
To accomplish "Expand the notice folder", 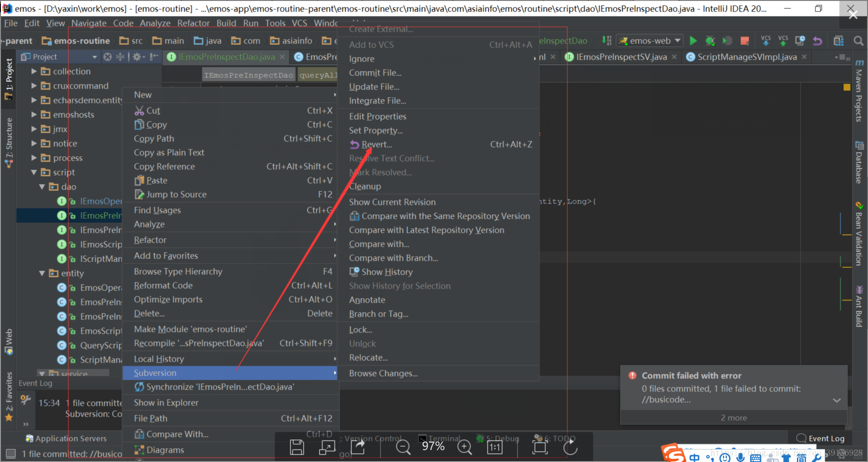I will (34, 143).
